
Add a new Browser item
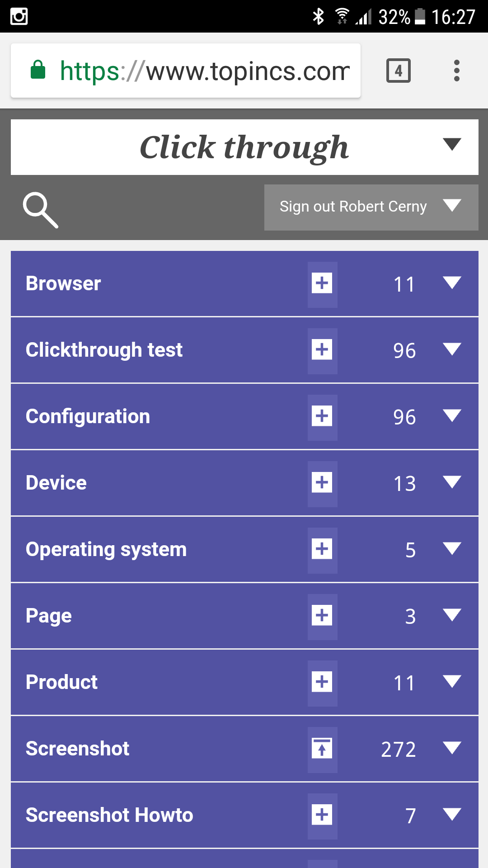coord(322,284)
